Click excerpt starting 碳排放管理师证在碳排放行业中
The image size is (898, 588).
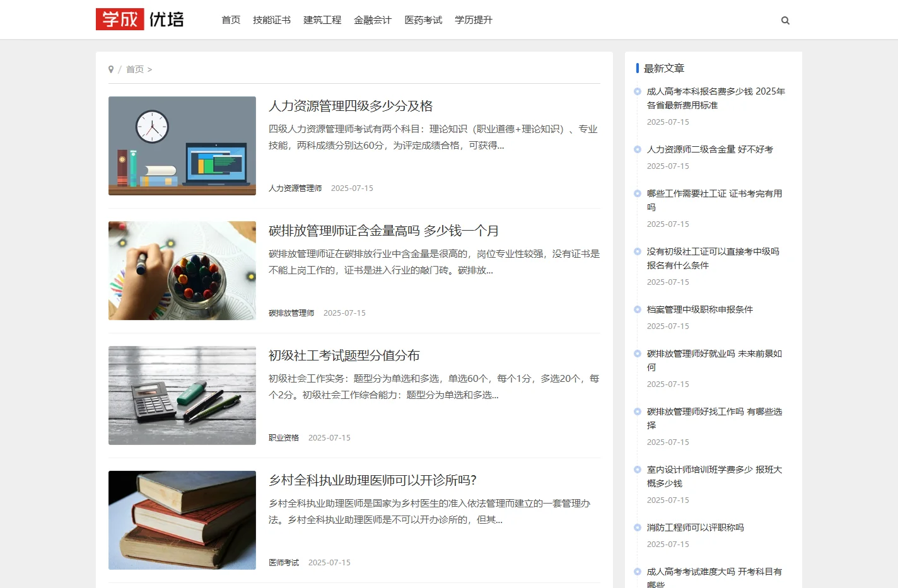click(434, 262)
